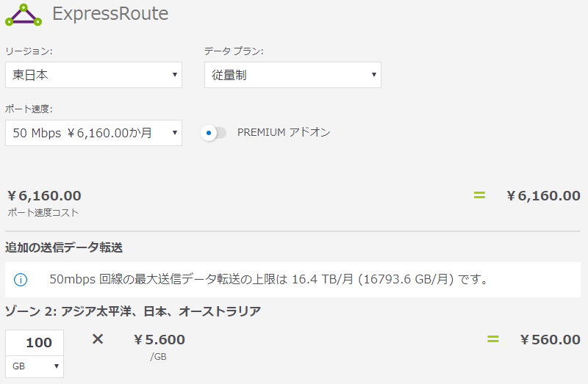This screenshot has width=588, height=384.
Task: Click the info icon in data transfer notice
Action: coord(21,280)
